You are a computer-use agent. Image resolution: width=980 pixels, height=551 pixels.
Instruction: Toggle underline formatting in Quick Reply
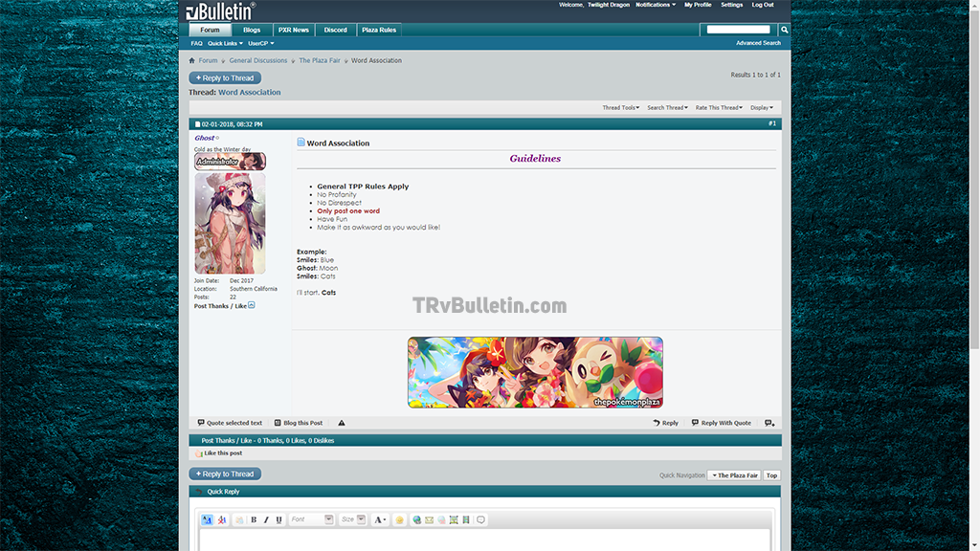point(278,519)
